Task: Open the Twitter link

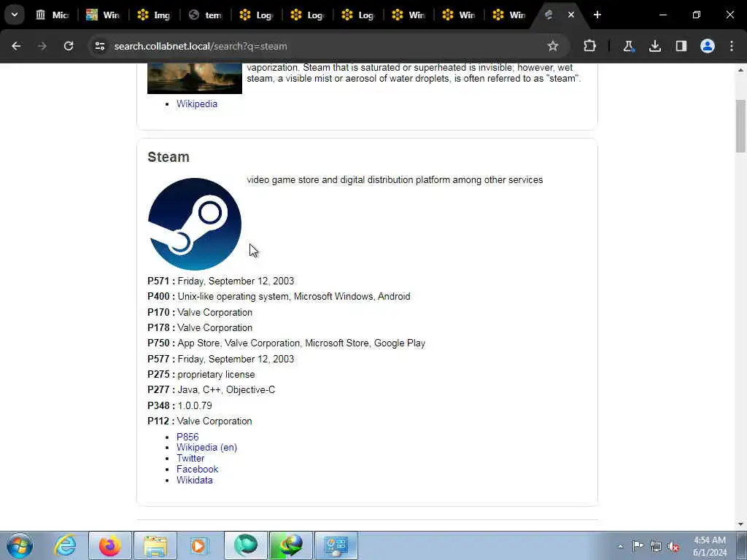Action: (190, 458)
